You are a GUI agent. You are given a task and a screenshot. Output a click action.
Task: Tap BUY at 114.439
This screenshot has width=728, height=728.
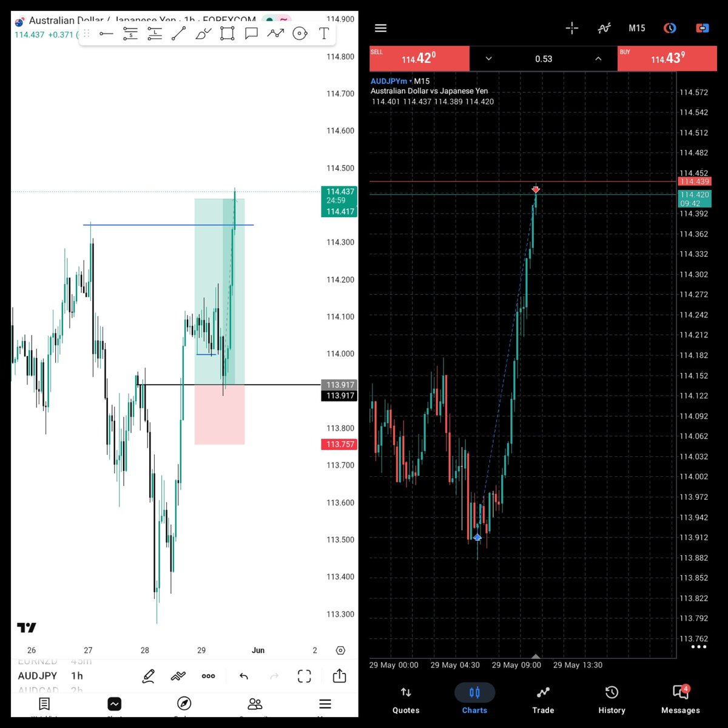click(667, 59)
